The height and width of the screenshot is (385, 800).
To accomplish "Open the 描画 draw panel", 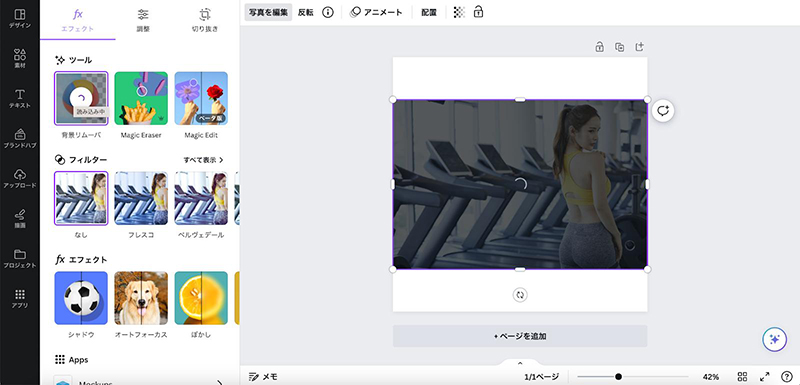I will (19, 218).
